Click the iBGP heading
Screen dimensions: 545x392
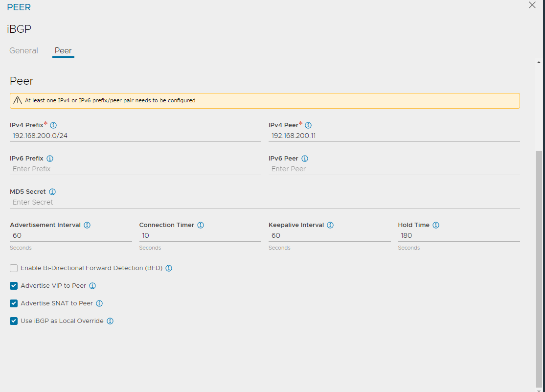(x=19, y=29)
